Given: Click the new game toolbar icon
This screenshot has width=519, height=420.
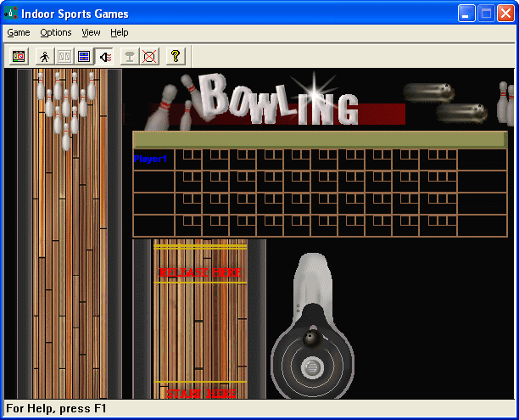Looking at the screenshot, I should coord(19,57).
